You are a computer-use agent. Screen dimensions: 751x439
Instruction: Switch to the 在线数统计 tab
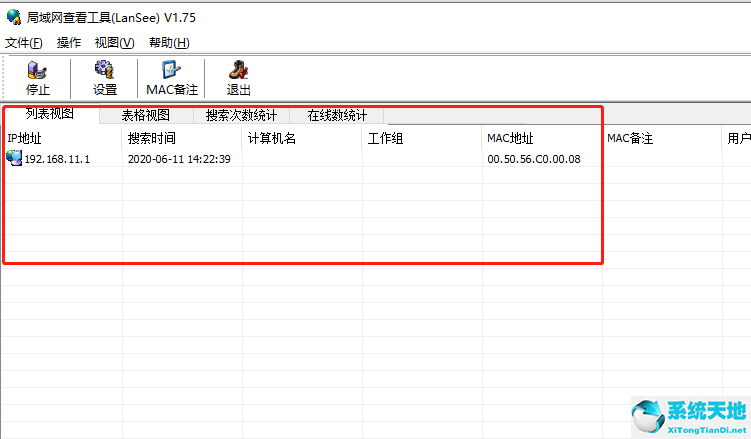337,115
